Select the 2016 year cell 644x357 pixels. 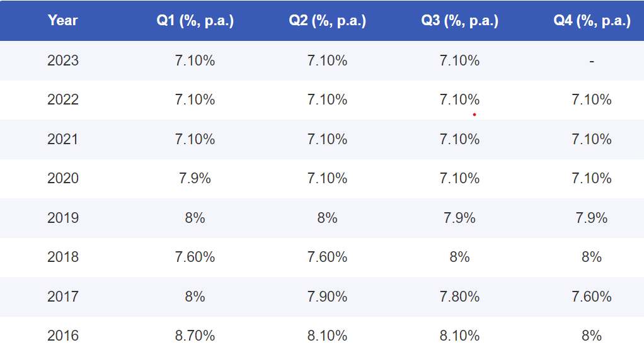(63, 336)
